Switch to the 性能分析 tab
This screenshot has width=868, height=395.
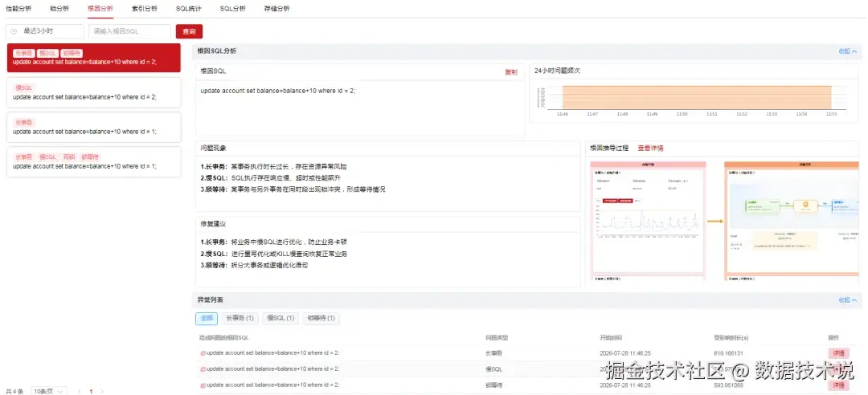click(x=18, y=9)
